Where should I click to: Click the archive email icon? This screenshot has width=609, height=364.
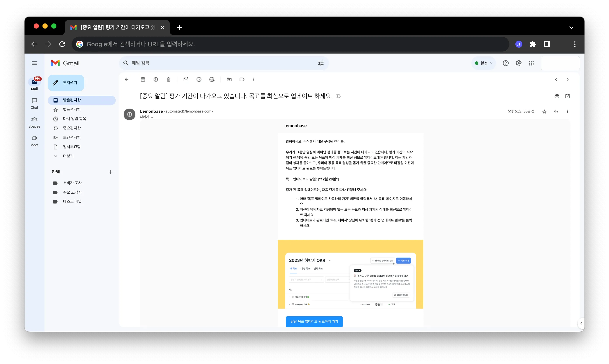pos(143,80)
